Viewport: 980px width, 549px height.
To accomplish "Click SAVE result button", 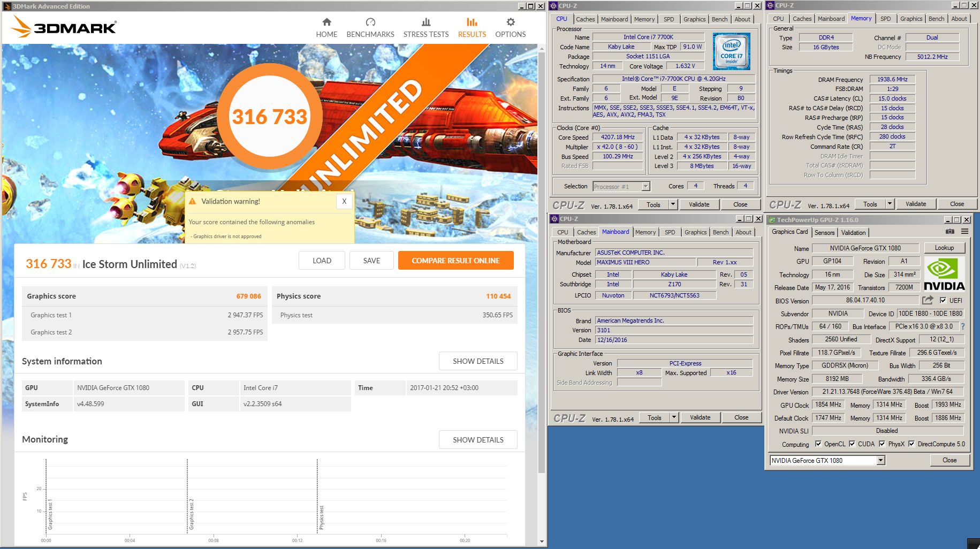I will click(x=371, y=261).
